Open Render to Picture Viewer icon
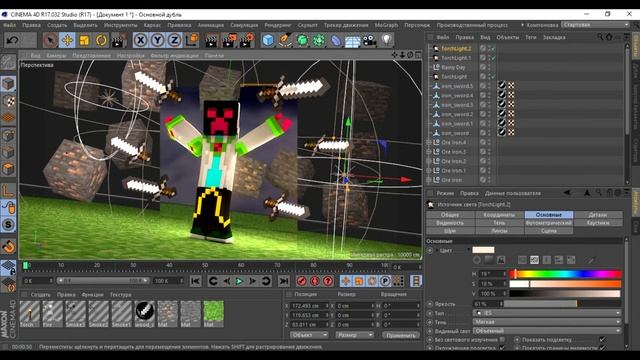This screenshot has height=360, width=640. click(229, 40)
